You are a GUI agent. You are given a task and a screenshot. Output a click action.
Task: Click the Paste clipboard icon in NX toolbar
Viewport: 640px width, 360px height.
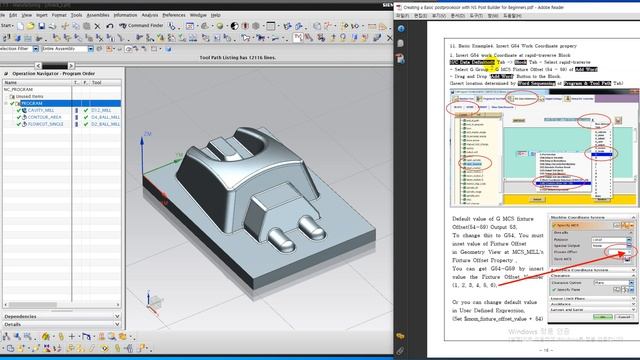[x=87, y=26]
